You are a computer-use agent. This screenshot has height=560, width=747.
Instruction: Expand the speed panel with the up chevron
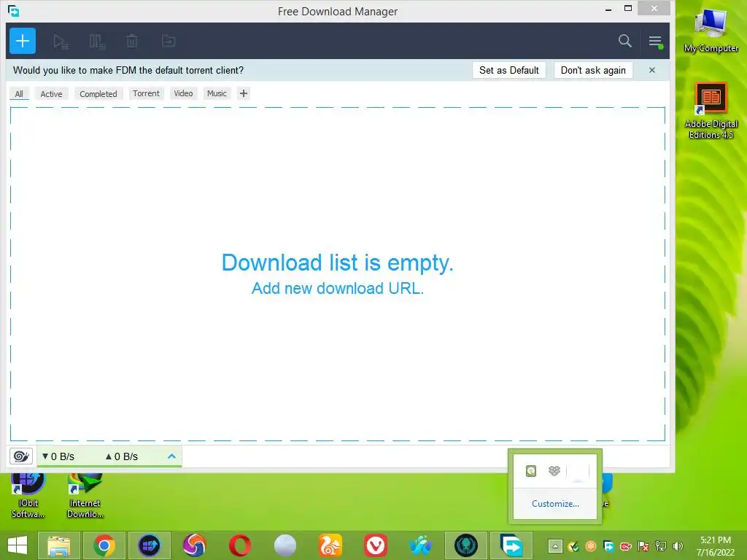click(172, 456)
